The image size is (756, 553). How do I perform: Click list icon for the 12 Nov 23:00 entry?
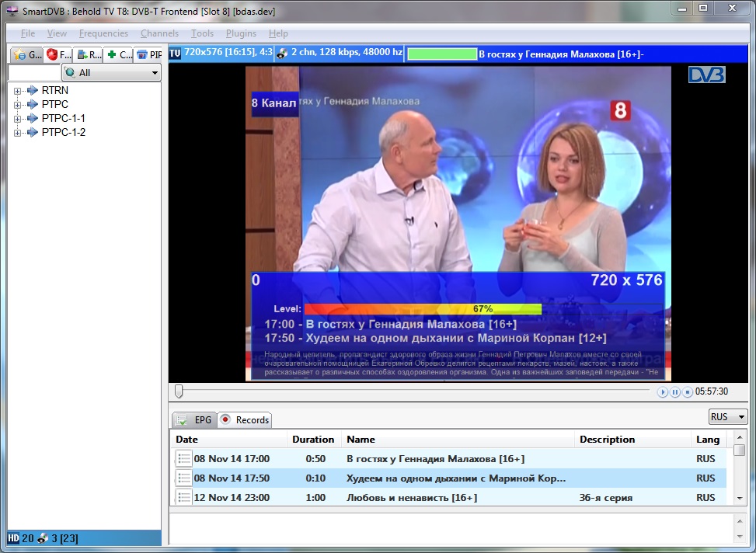coord(184,498)
